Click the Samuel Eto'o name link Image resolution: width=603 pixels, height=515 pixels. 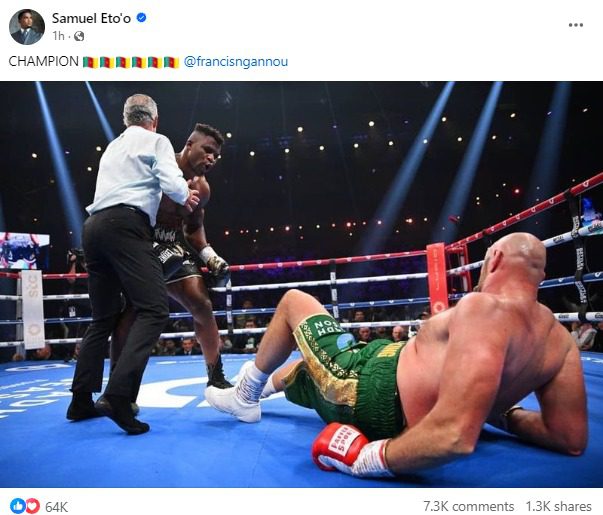pyautogui.click(x=91, y=18)
